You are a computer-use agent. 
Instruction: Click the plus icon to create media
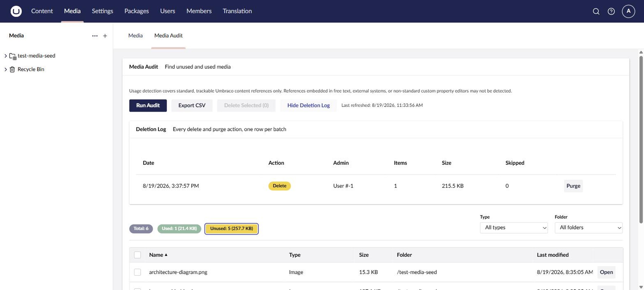pyautogui.click(x=105, y=36)
